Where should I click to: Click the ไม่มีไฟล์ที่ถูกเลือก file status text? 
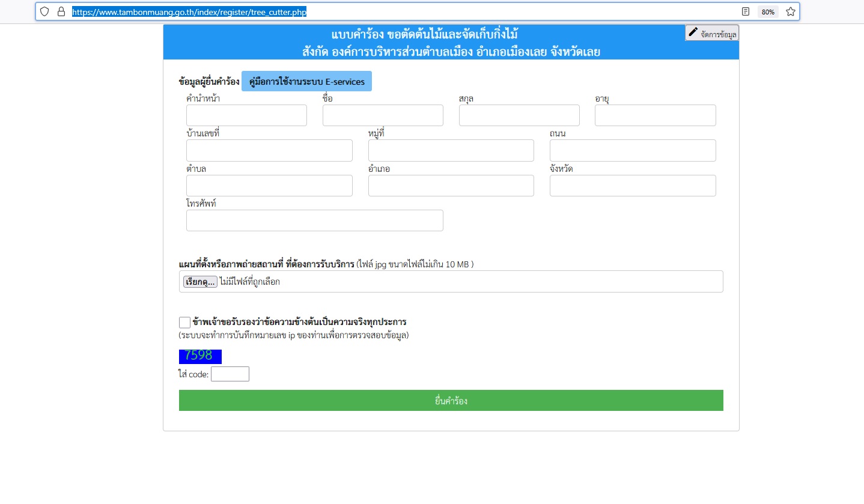tap(250, 282)
